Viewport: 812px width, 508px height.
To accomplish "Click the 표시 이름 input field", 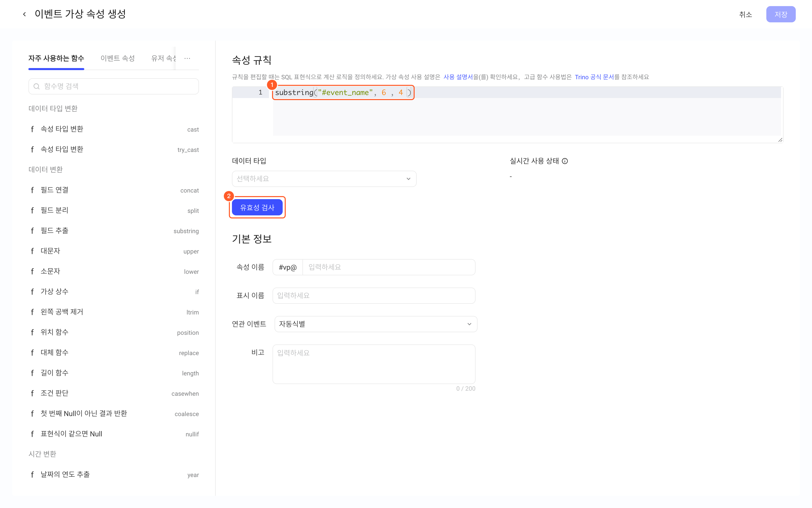I will point(374,296).
